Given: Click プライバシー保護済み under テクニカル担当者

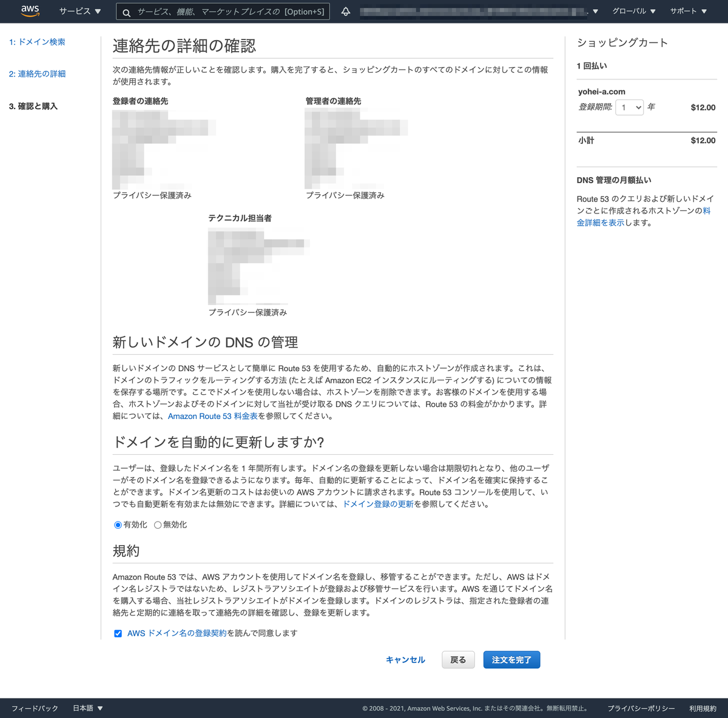Looking at the screenshot, I should point(248,312).
